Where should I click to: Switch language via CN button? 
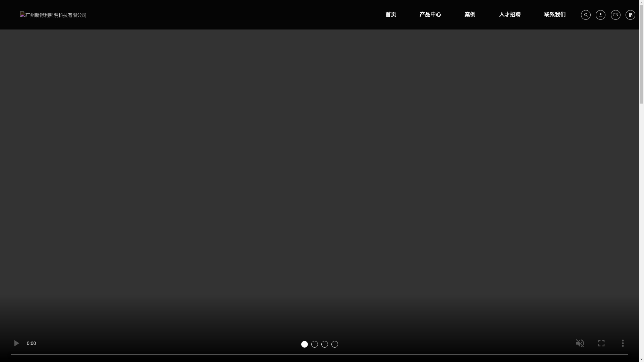click(615, 15)
